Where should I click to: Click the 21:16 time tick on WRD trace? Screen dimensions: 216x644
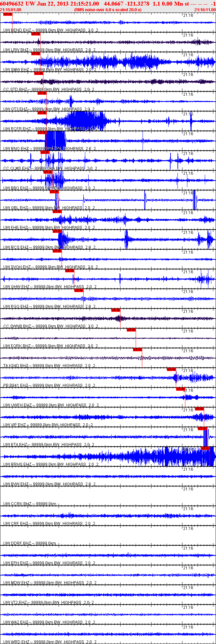[x=188, y=627]
